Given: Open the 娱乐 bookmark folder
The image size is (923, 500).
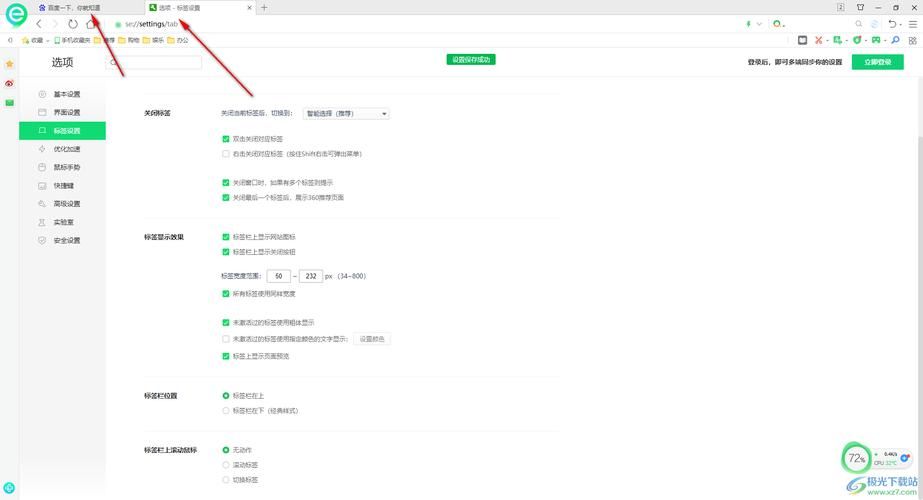Looking at the screenshot, I should click(x=153, y=40).
